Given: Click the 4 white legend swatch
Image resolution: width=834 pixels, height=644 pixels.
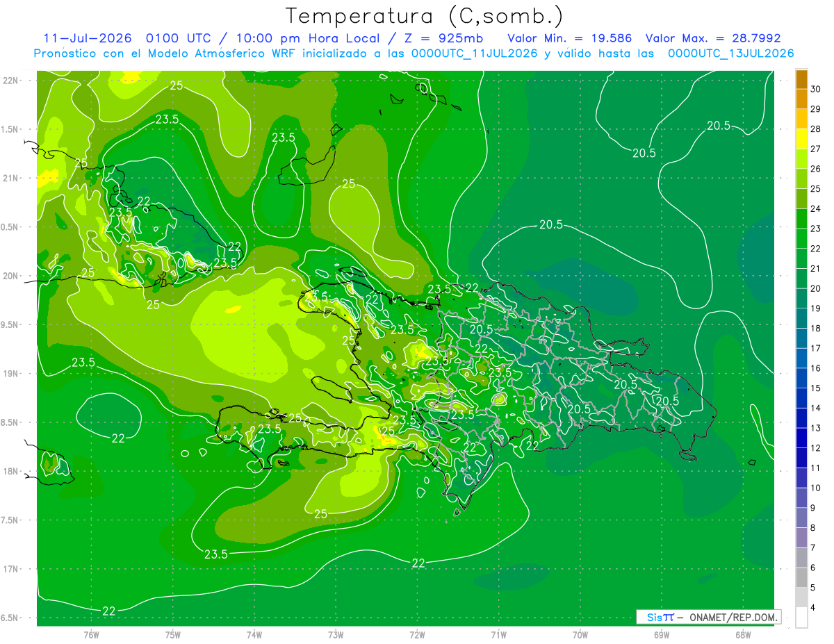Looking at the screenshot, I should click(801, 618).
